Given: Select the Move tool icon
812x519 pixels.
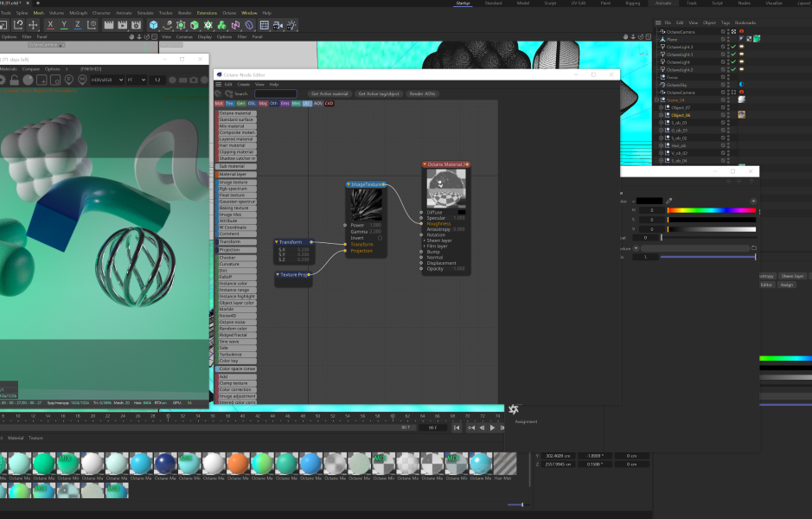Looking at the screenshot, I should pyautogui.click(x=33, y=24).
